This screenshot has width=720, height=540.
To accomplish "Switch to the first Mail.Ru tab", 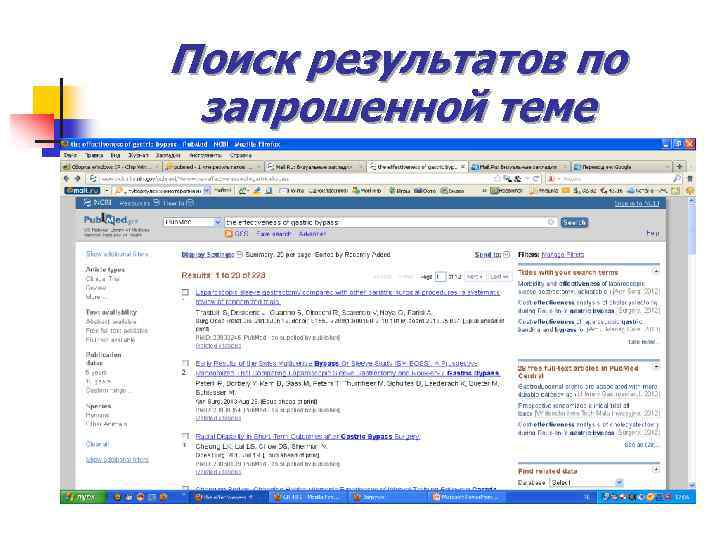I will coord(315,167).
